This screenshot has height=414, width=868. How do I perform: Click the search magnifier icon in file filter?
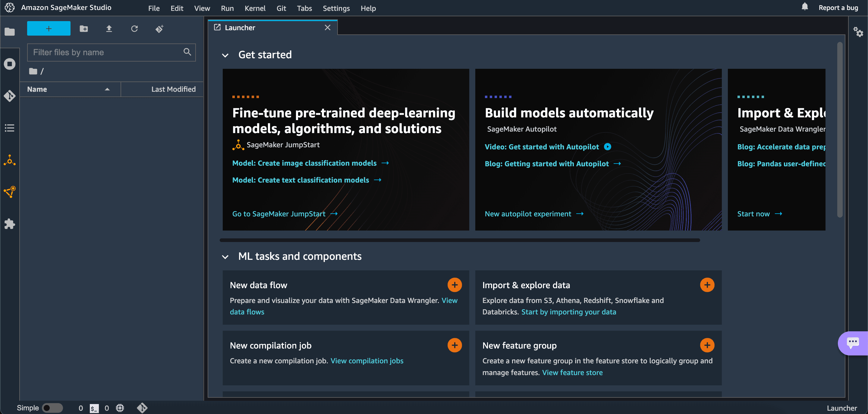pyautogui.click(x=187, y=52)
